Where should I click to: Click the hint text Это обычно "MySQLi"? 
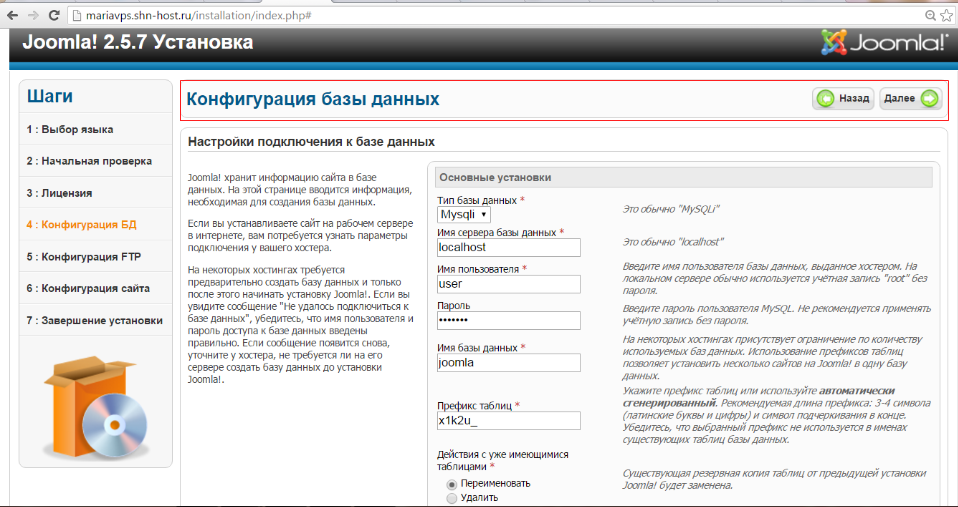(x=671, y=209)
